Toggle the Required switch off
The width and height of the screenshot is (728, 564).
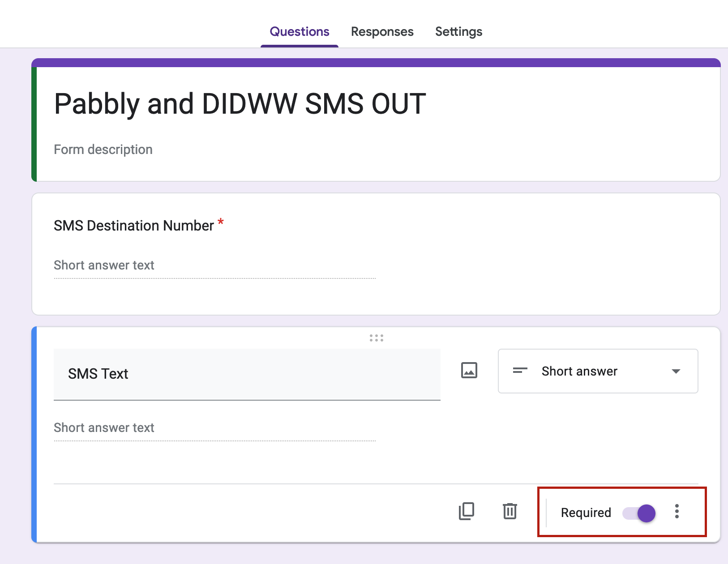tap(639, 513)
